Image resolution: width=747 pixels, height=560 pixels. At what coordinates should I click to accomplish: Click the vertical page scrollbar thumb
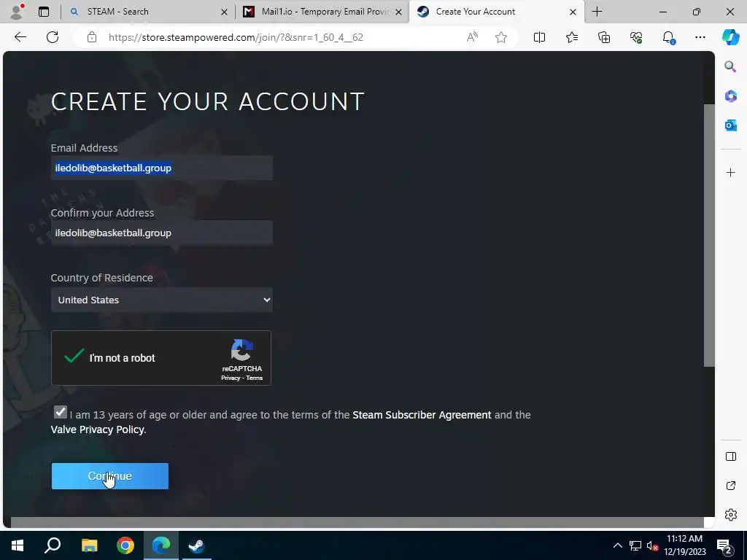coord(709,236)
